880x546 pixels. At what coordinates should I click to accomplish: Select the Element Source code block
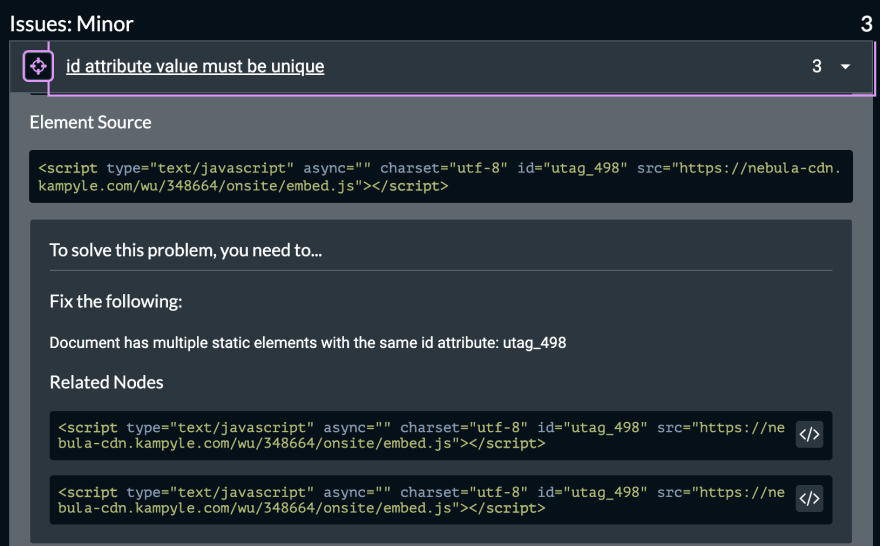[x=441, y=176]
